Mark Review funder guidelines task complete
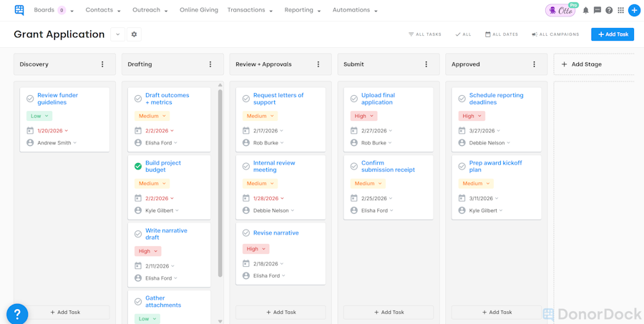This screenshot has height=324, width=644. pyautogui.click(x=30, y=99)
